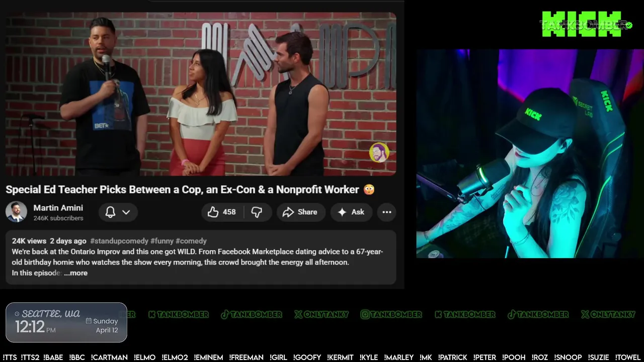
Task: Click the #funny hashtag
Action: tap(162, 241)
